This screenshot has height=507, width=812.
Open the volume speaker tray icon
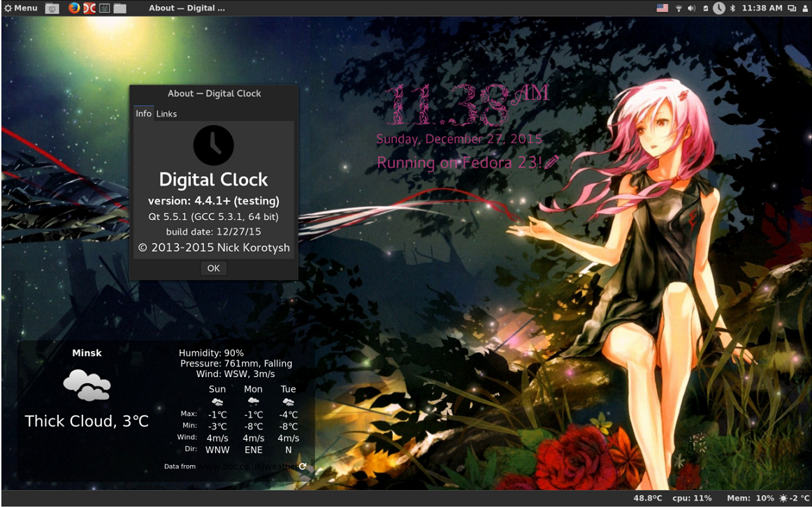692,8
